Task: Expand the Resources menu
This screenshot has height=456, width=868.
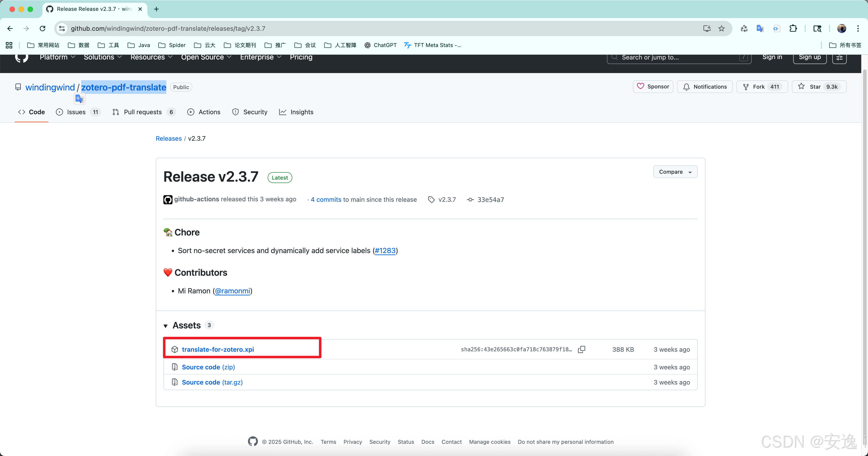Action: [x=151, y=57]
